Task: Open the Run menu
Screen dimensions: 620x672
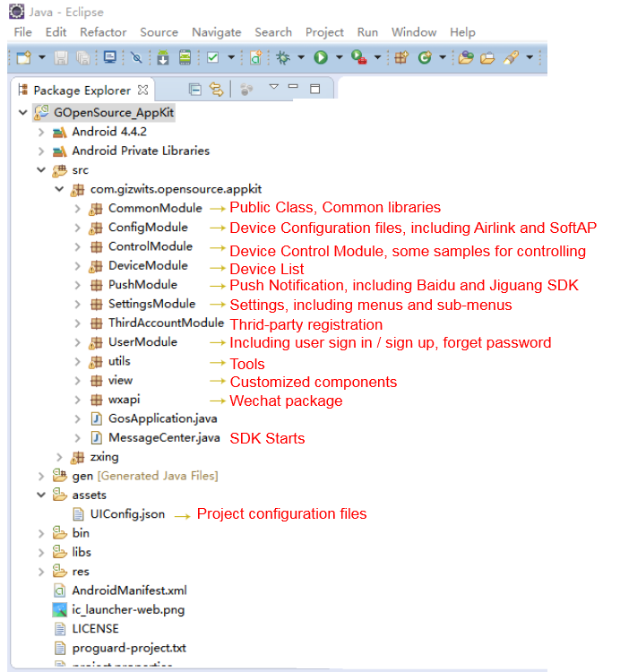Action: [x=367, y=32]
